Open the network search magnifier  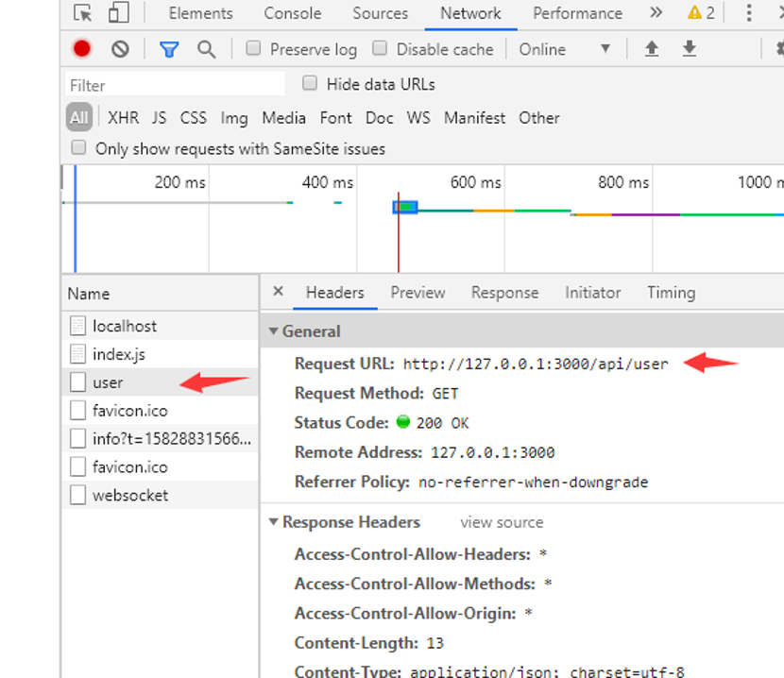coord(206,49)
